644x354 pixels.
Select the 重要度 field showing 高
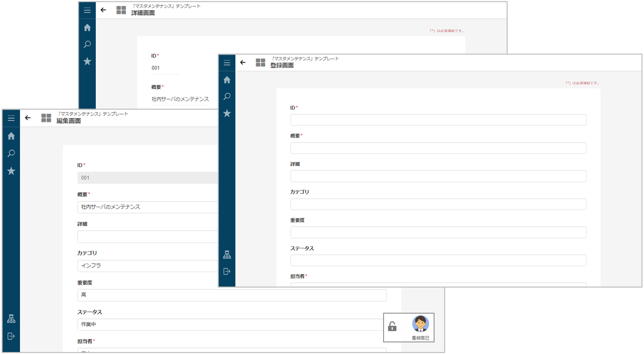tap(232, 295)
